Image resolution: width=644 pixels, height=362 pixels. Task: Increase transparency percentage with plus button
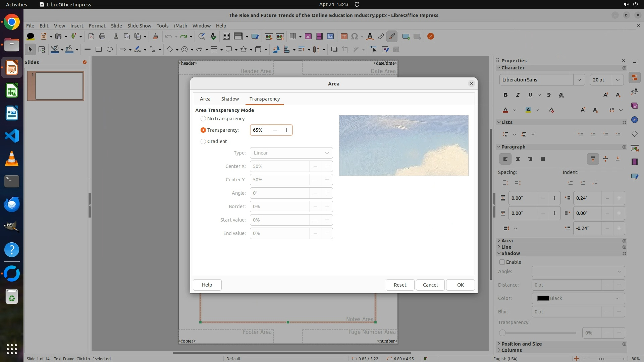pos(286,130)
